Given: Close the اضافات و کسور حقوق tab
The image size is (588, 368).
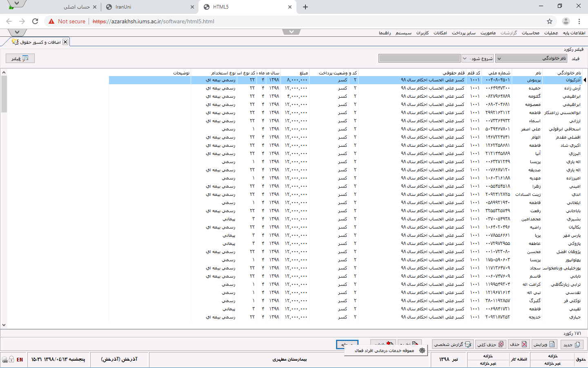Looking at the screenshot, I should [x=65, y=42].
